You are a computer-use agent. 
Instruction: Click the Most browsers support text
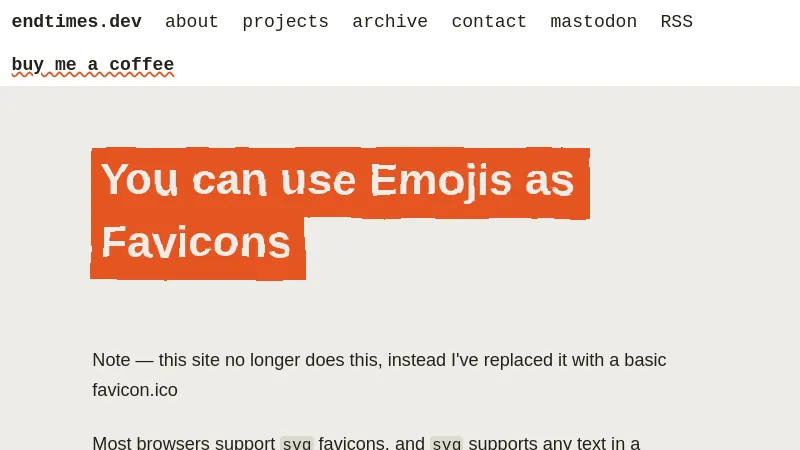click(183, 443)
